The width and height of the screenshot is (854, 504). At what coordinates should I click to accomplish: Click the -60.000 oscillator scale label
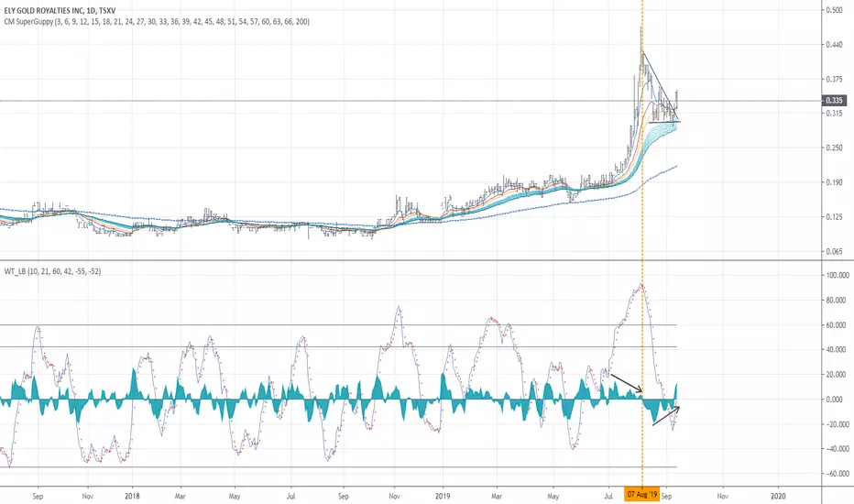coord(837,474)
